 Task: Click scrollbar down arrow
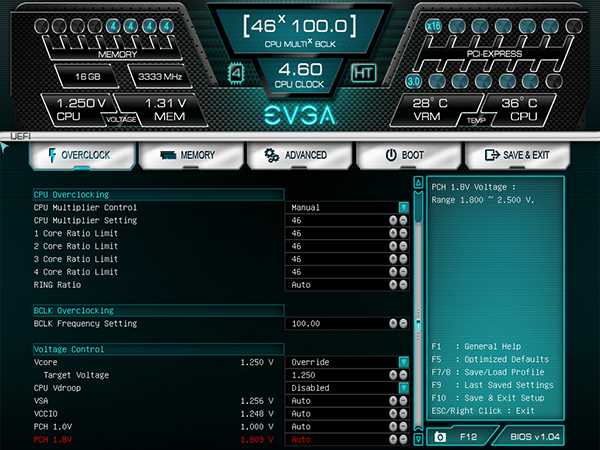click(418, 439)
